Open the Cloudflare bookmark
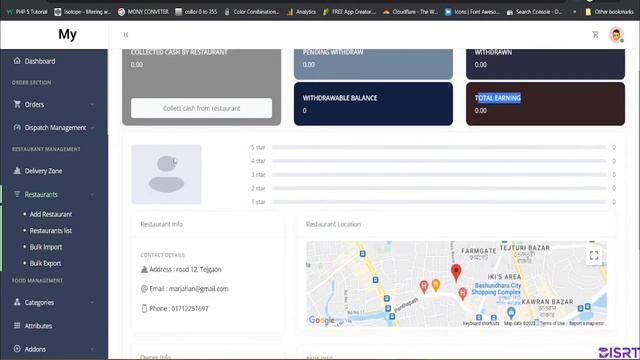 click(410, 12)
